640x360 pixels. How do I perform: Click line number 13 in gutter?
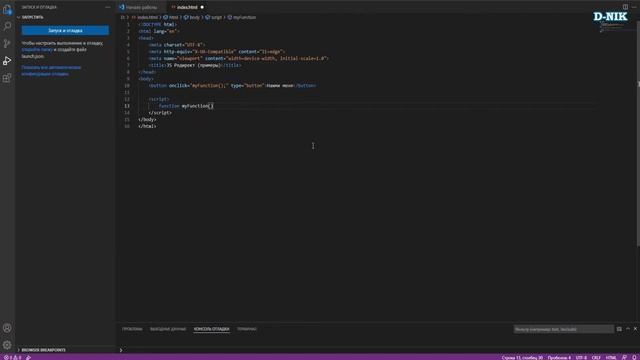click(127, 106)
